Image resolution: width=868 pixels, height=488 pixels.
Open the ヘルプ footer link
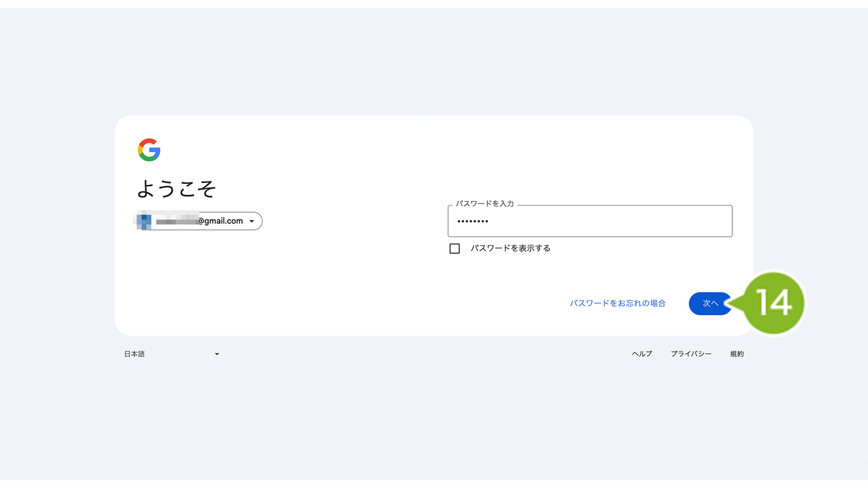pyautogui.click(x=642, y=354)
